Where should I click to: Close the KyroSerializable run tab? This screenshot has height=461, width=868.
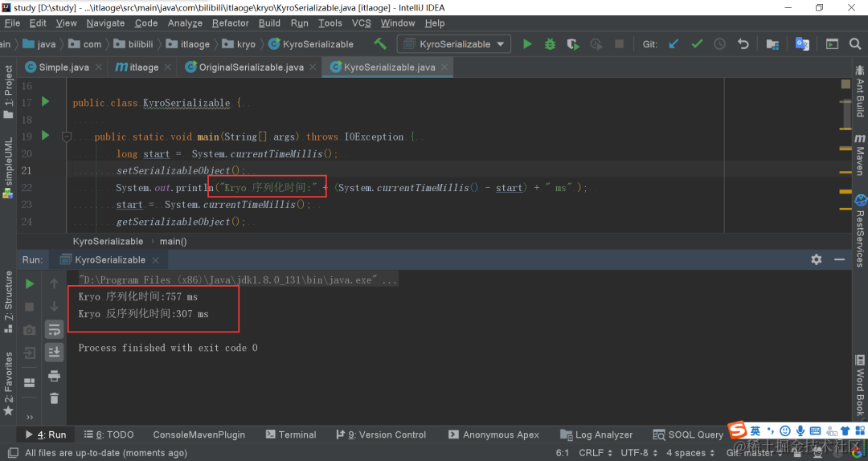156,260
